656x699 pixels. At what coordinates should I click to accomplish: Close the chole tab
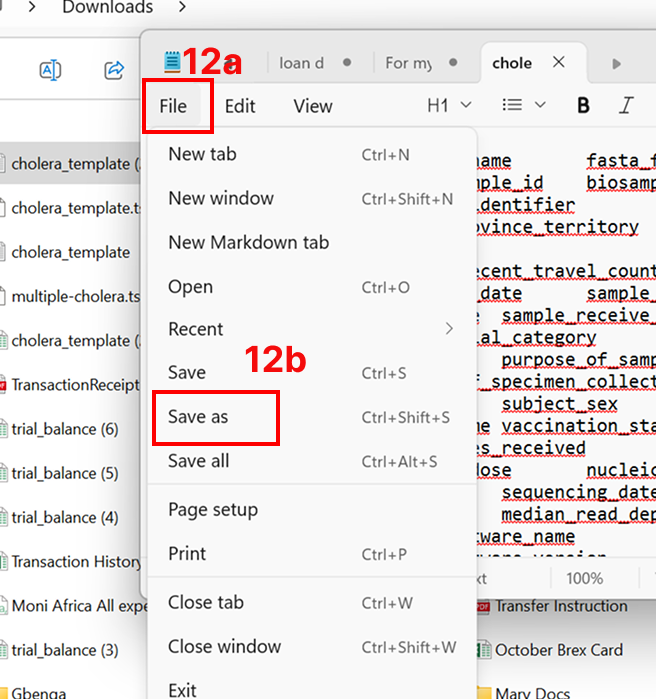[558, 62]
